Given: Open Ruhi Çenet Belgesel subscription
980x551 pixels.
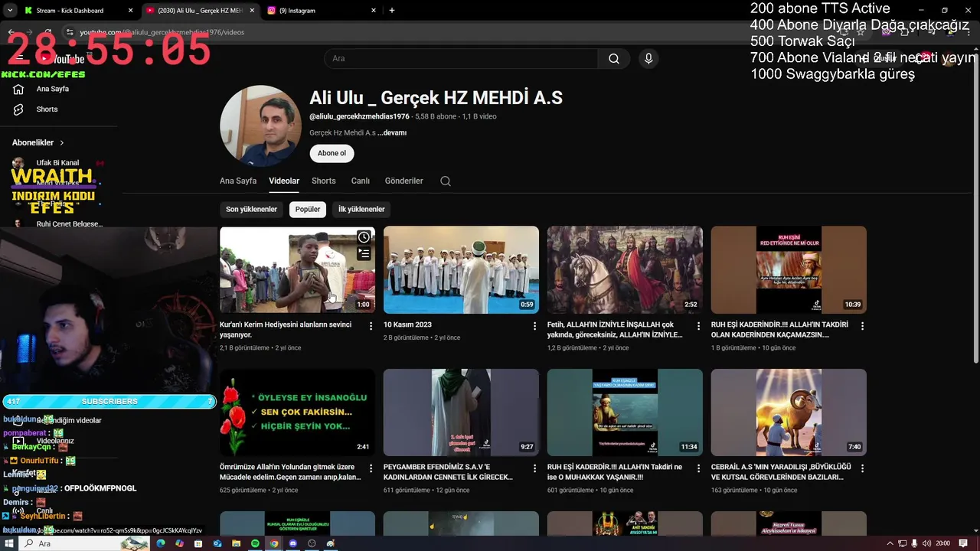Looking at the screenshot, I should (x=57, y=224).
